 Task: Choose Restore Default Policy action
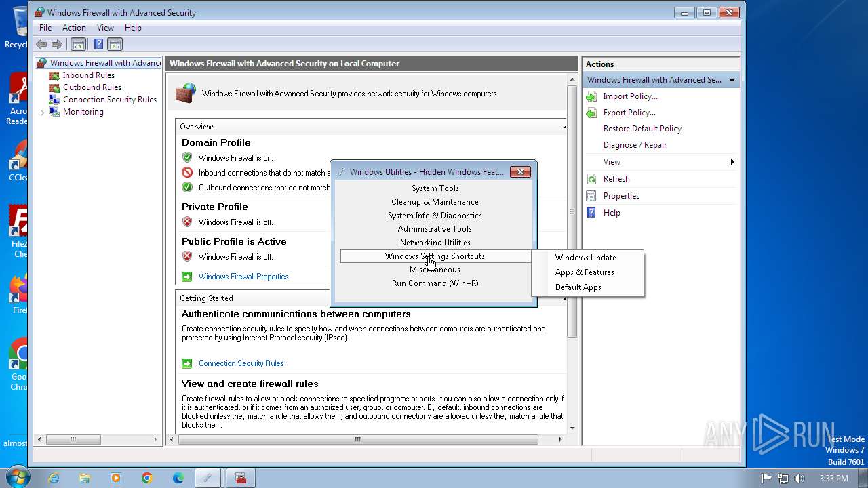point(642,129)
